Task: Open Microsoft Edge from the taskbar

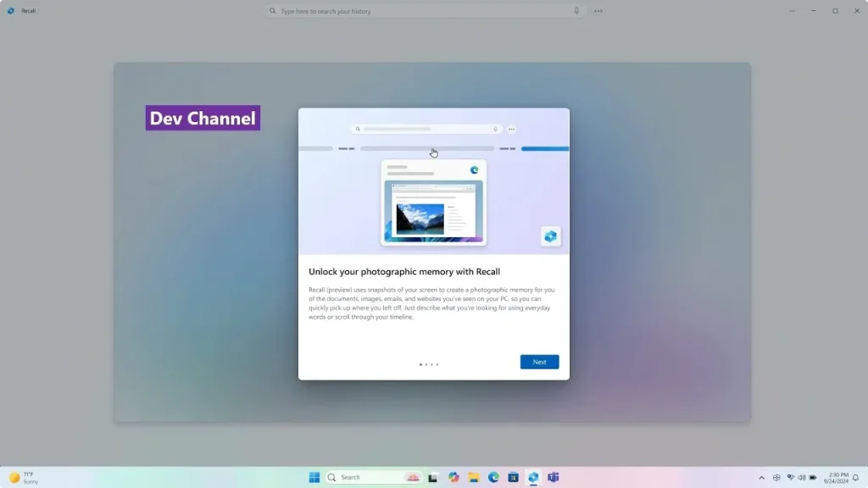Action: [x=493, y=478]
